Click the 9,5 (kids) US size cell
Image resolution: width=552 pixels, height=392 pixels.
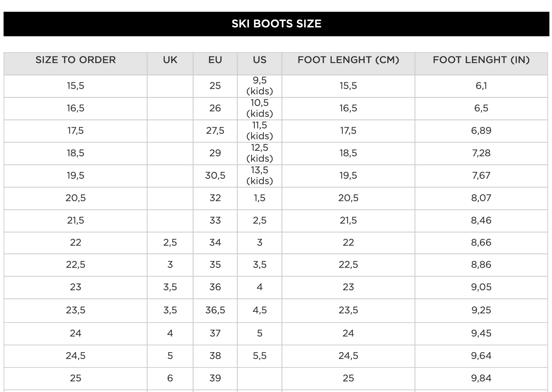click(260, 86)
